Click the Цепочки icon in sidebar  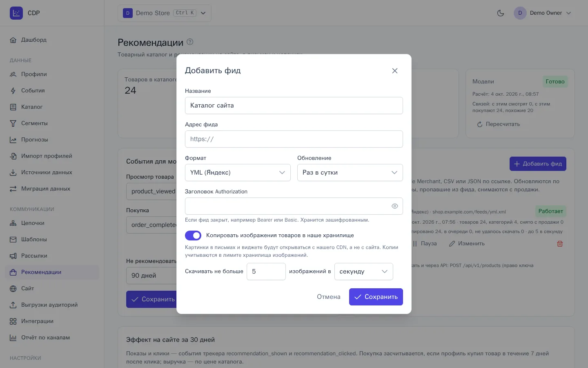(x=13, y=223)
